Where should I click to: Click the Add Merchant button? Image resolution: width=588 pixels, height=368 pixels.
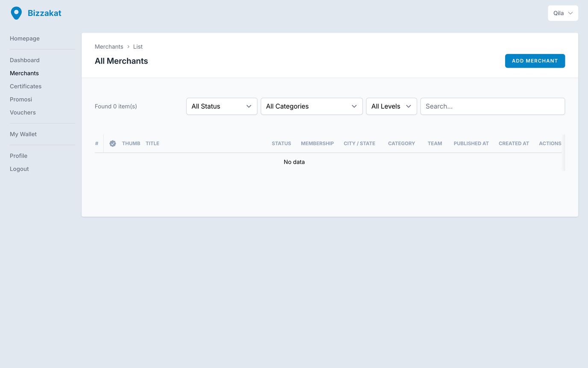point(535,61)
